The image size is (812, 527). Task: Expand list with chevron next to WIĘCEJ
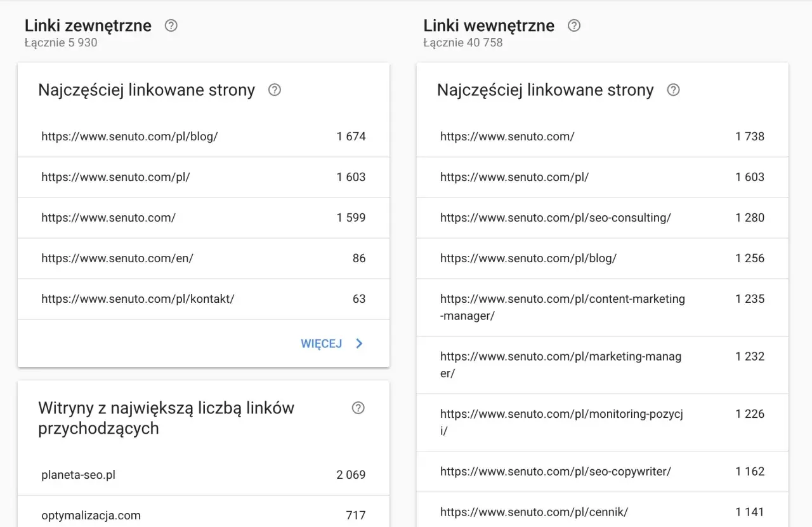(359, 344)
